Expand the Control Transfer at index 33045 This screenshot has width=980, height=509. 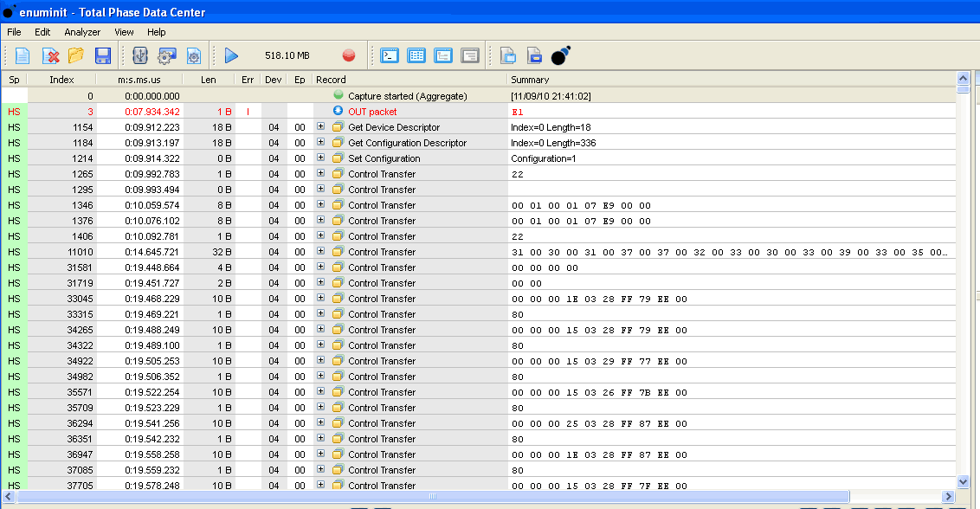tap(320, 299)
